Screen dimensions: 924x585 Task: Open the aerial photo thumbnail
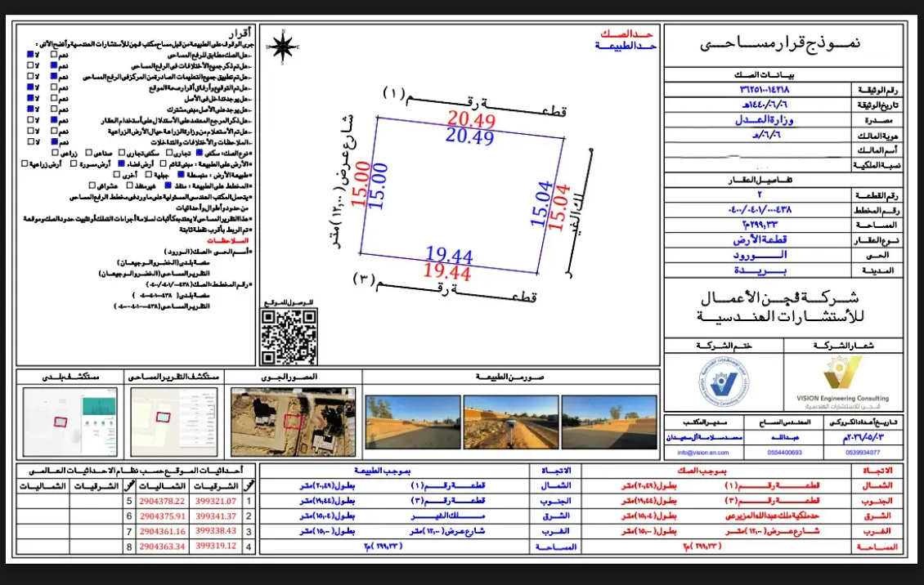pyautogui.click(x=293, y=422)
